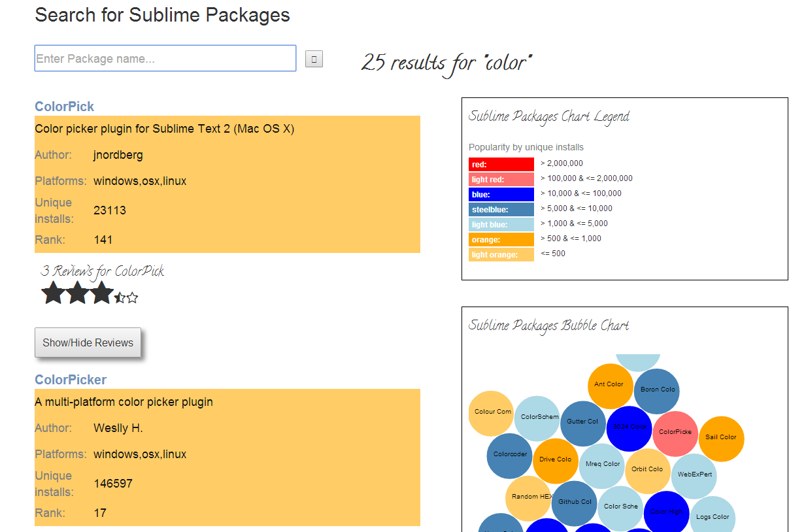The image size is (806, 532).
Task: Select the Boron Colo bubble
Action: tap(657, 391)
